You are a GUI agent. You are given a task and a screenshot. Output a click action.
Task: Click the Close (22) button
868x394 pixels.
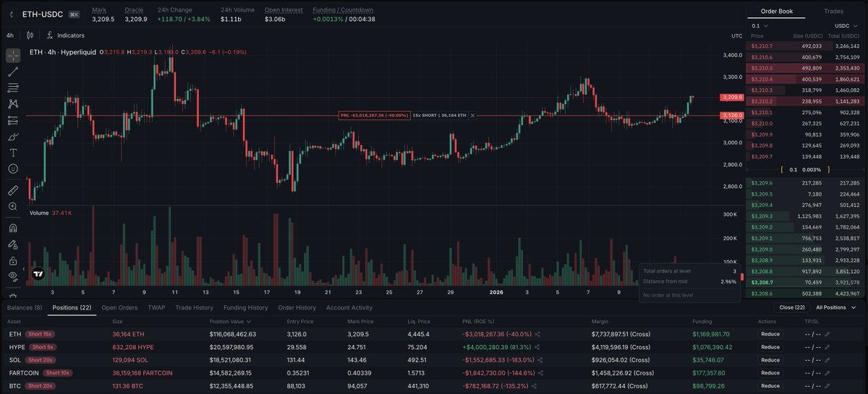(791, 307)
